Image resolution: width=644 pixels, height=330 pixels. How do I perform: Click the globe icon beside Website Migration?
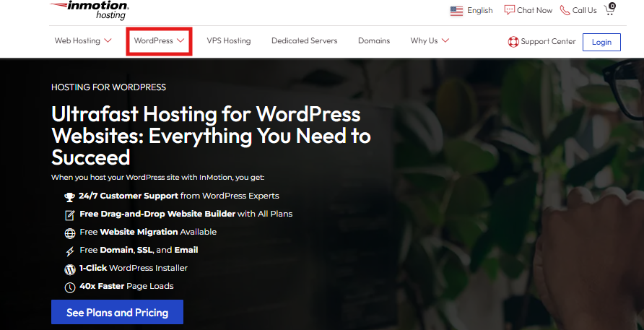(x=70, y=233)
